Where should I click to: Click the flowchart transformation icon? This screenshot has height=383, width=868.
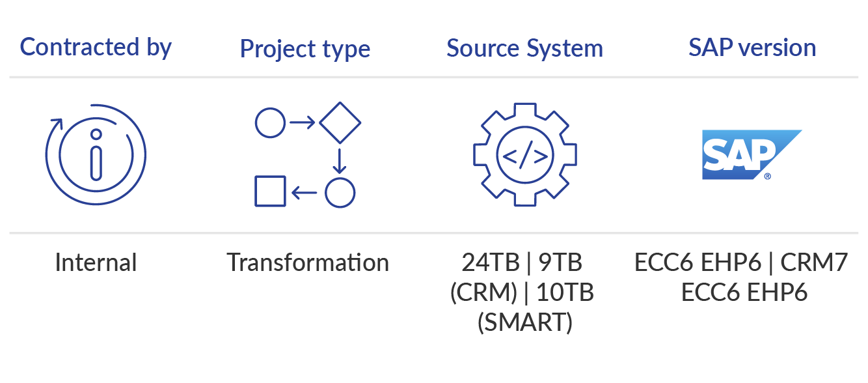pos(307,155)
